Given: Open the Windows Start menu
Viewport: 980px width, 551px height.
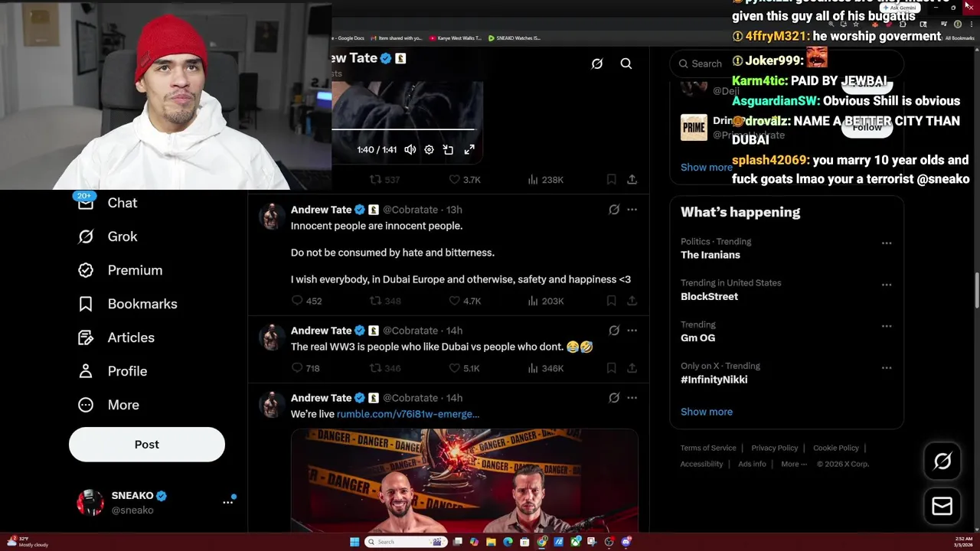Looking at the screenshot, I should click(354, 542).
